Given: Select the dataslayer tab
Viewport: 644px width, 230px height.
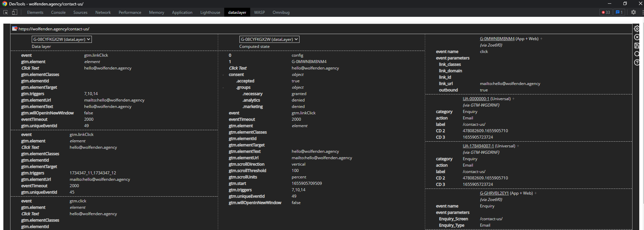Looking at the screenshot, I should tap(237, 12).
